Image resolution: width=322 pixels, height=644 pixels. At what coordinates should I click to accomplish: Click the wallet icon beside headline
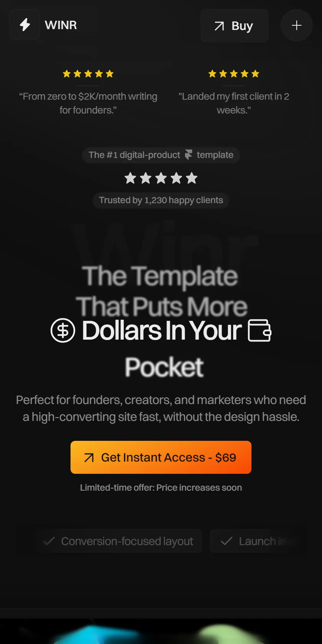point(260,330)
